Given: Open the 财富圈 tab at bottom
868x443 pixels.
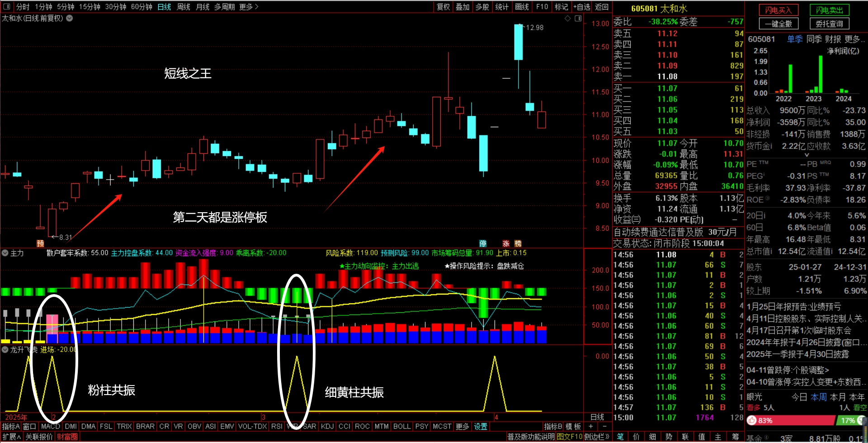Looking at the screenshot, I should (x=67, y=437).
